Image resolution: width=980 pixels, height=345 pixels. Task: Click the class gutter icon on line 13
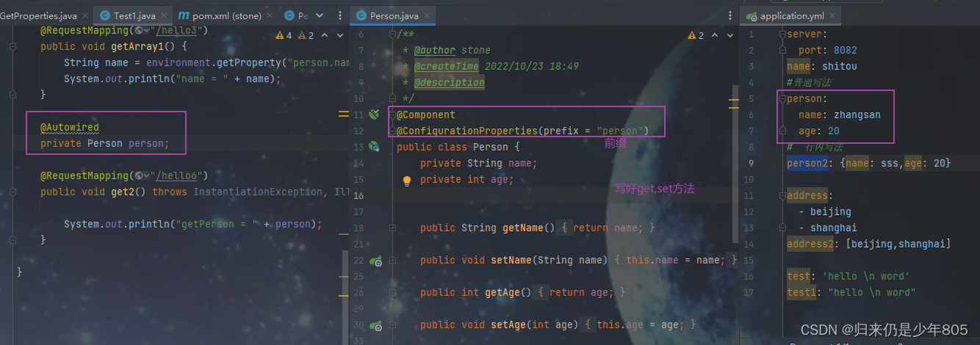point(375,147)
